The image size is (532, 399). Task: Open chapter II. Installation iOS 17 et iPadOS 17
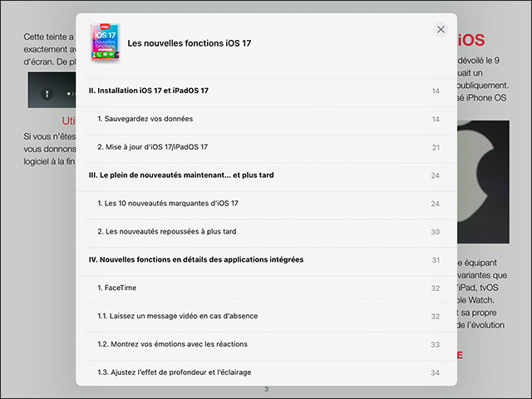click(148, 91)
